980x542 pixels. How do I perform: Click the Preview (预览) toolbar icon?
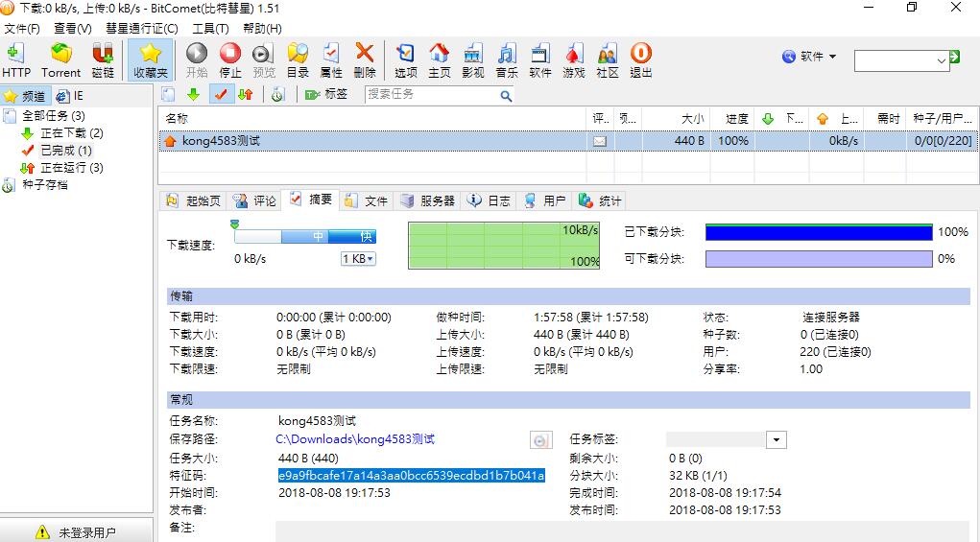pos(264,60)
